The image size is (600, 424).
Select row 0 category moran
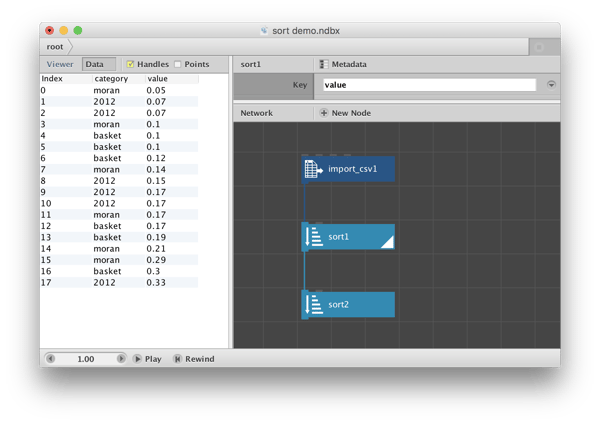[x=107, y=90]
